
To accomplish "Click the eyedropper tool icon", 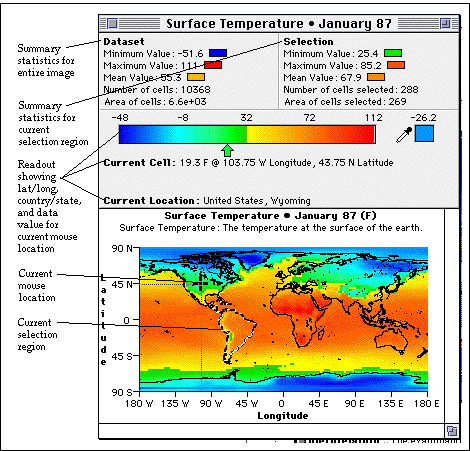I will pos(404,135).
